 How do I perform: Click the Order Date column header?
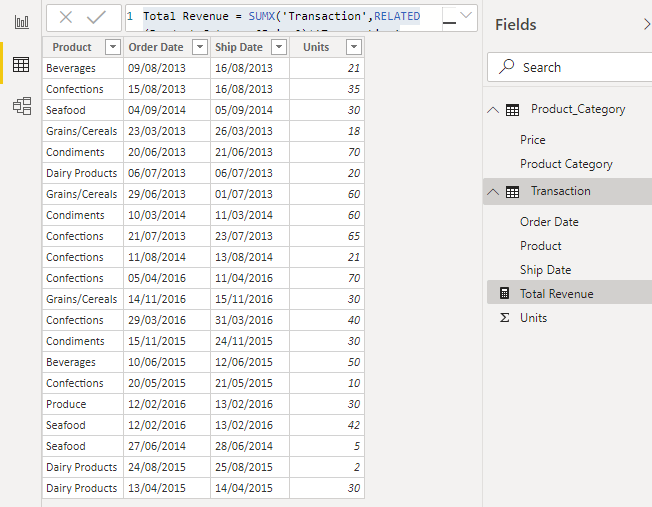(x=156, y=47)
